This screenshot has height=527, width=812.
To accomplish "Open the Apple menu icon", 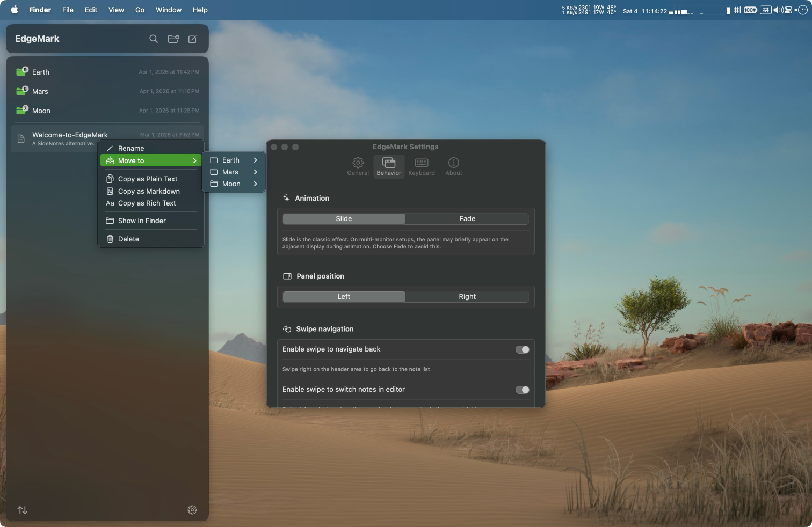I will [x=15, y=10].
